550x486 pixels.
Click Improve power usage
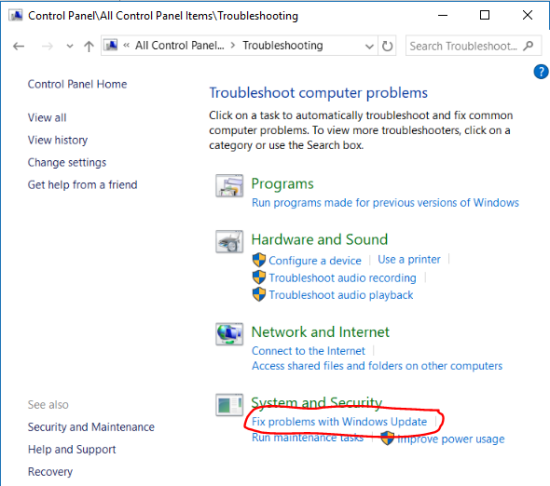(451, 439)
